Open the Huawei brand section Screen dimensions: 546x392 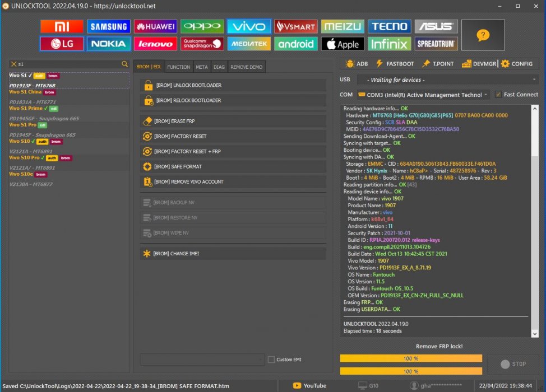click(x=155, y=26)
